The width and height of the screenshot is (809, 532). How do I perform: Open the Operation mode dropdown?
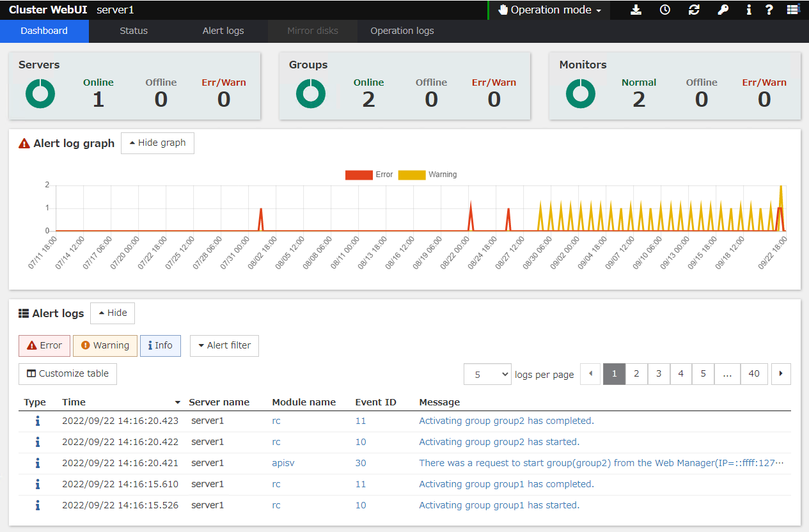click(x=550, y=10)
